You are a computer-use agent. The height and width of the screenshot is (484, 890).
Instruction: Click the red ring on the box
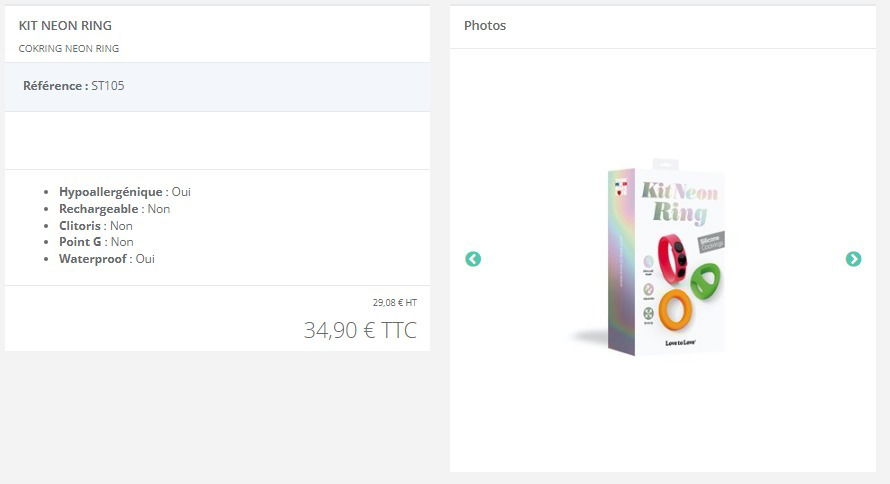pos(673,259)
